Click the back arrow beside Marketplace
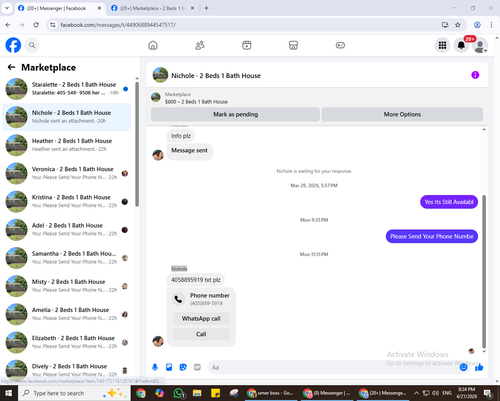Viewport: 500px width, 401px height. pos(11,67)
